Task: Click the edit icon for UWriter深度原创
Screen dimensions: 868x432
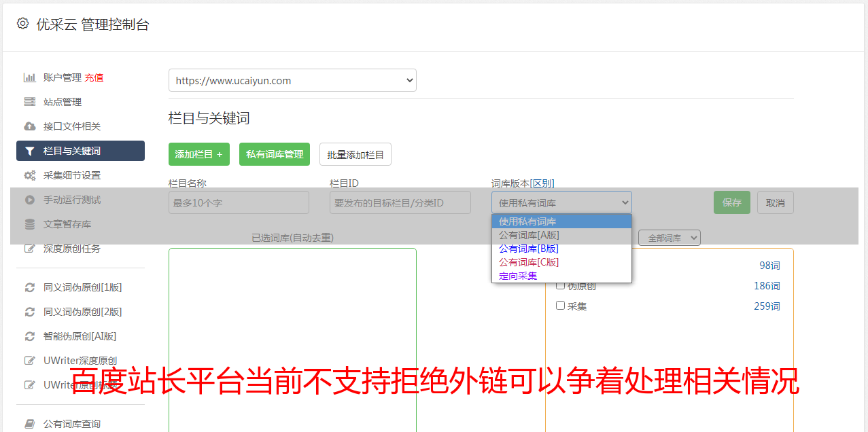Action: [x=29, y=361]
